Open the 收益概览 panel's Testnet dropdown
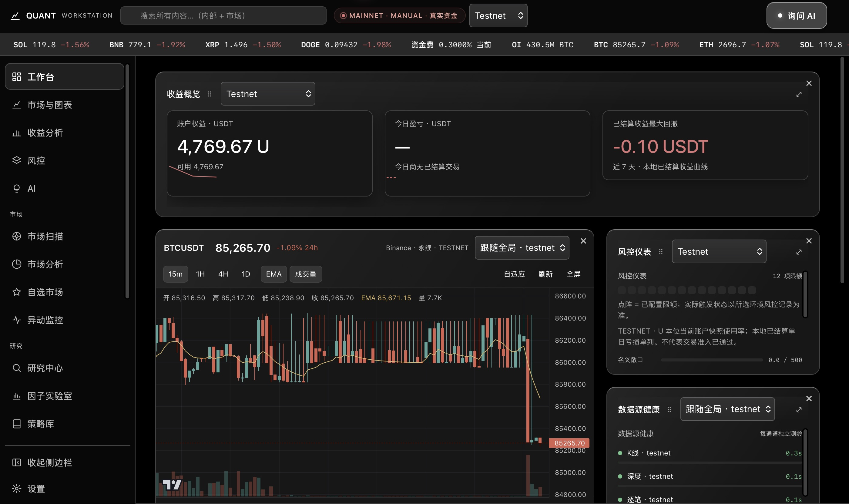This screenshot has width=849, height=504. coord(268,94)
